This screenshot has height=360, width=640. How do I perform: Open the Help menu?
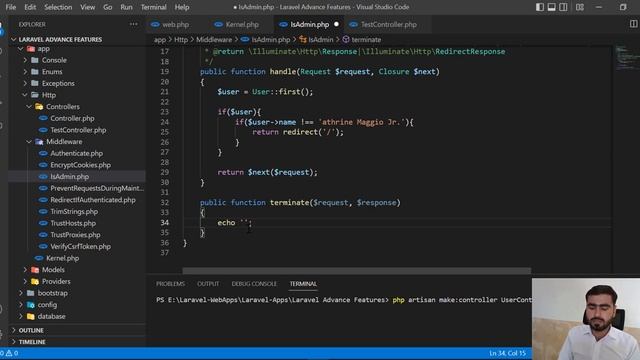(182, 7)
